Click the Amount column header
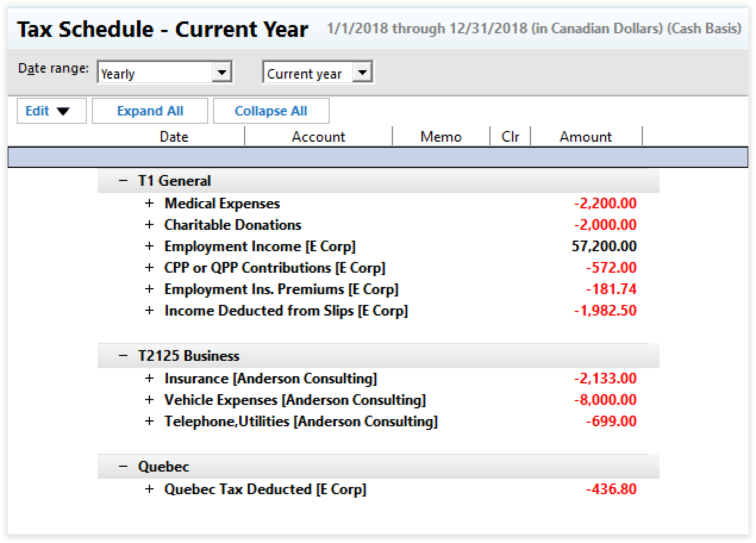This screenshot has height=543, width=756. coord(586,137)
